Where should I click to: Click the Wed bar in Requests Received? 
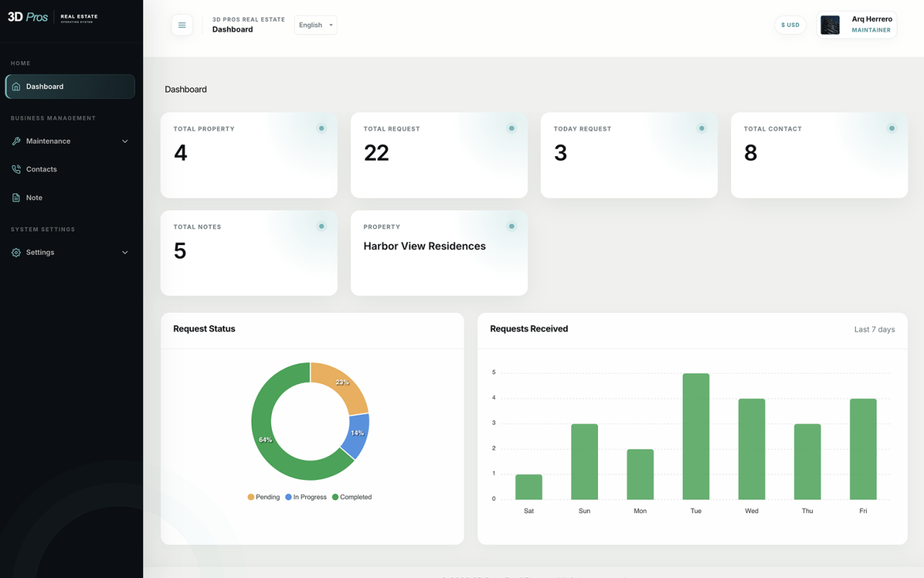point(752,449)
